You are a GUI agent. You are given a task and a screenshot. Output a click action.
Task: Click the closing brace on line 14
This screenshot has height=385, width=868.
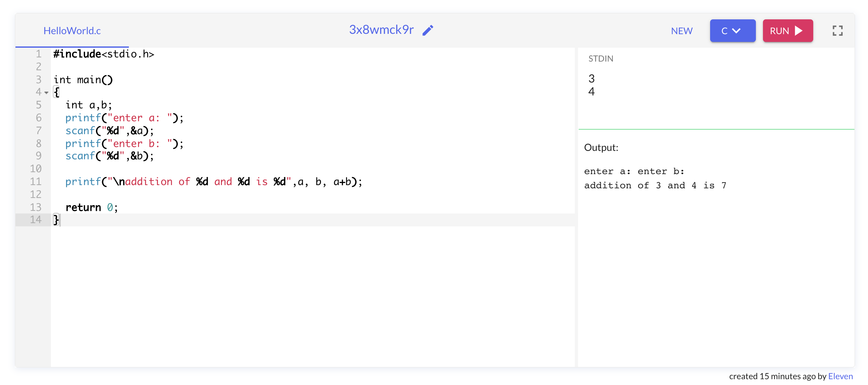(x=56, y=220)
